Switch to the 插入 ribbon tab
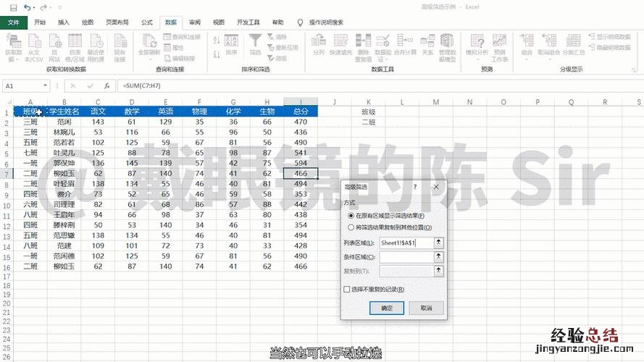This screenshot has height=362, width=644. (64, 22)
